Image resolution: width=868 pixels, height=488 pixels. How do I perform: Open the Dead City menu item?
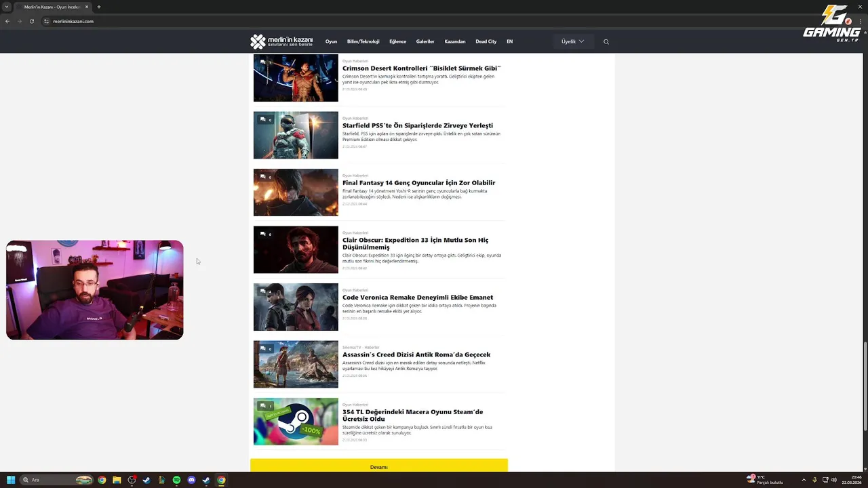coord(486,41)
